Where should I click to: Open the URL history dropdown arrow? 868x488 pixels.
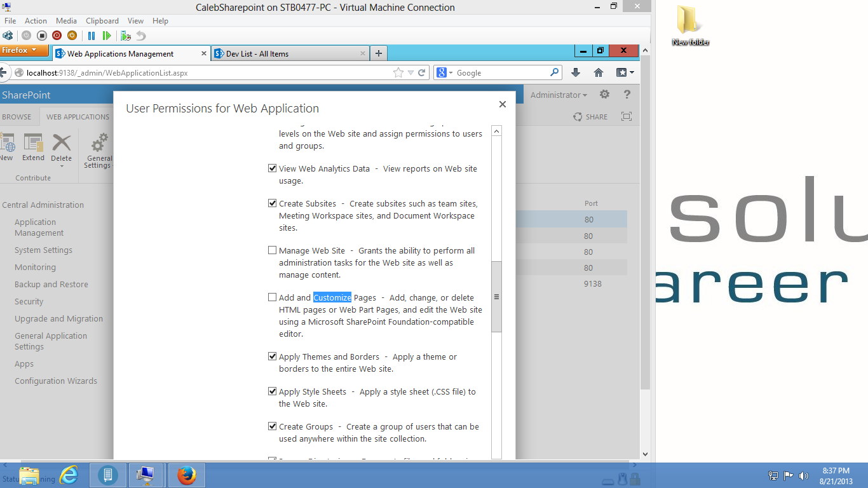(x=410, y=72)
